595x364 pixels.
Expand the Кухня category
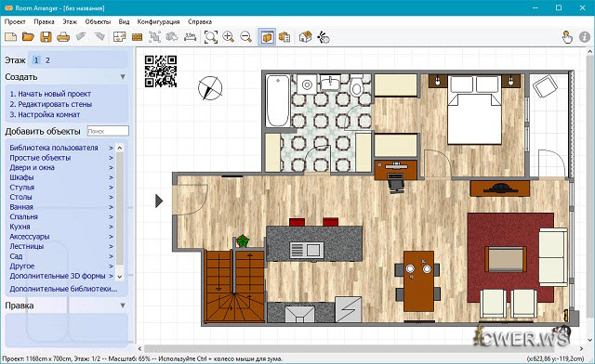tap(61, 227)
